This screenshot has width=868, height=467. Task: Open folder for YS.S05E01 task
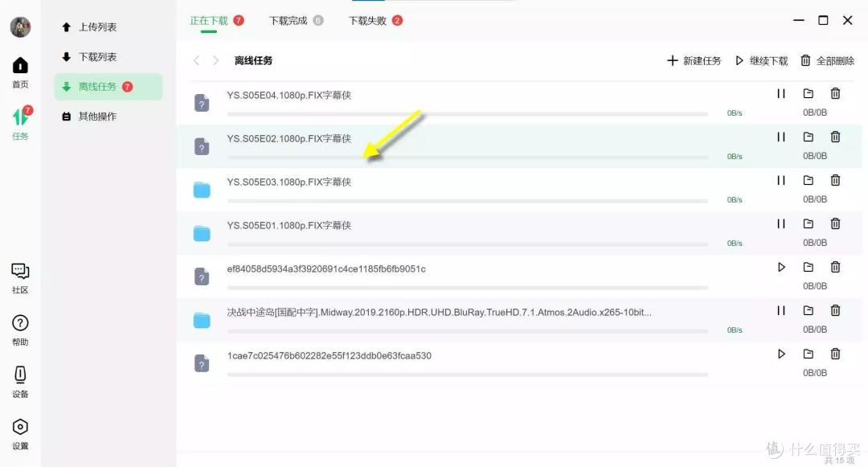tap(809, 223)
